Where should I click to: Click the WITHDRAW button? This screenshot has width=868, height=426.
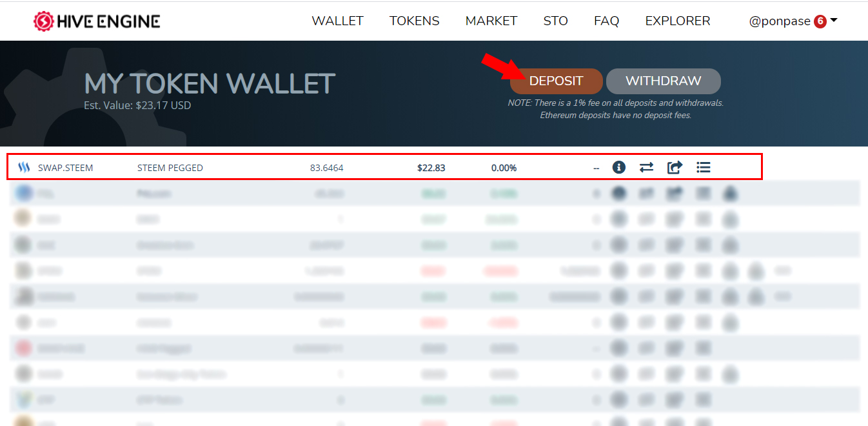(663, 81)
